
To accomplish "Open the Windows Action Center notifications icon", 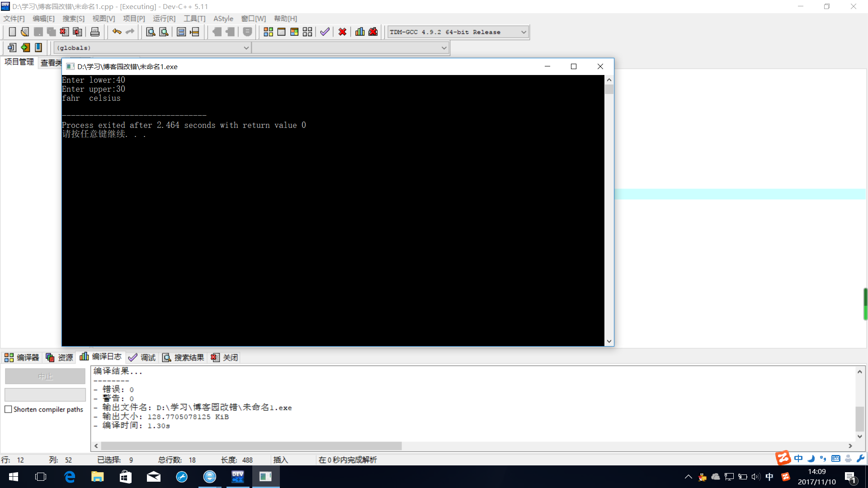I will tap(850, 477).
